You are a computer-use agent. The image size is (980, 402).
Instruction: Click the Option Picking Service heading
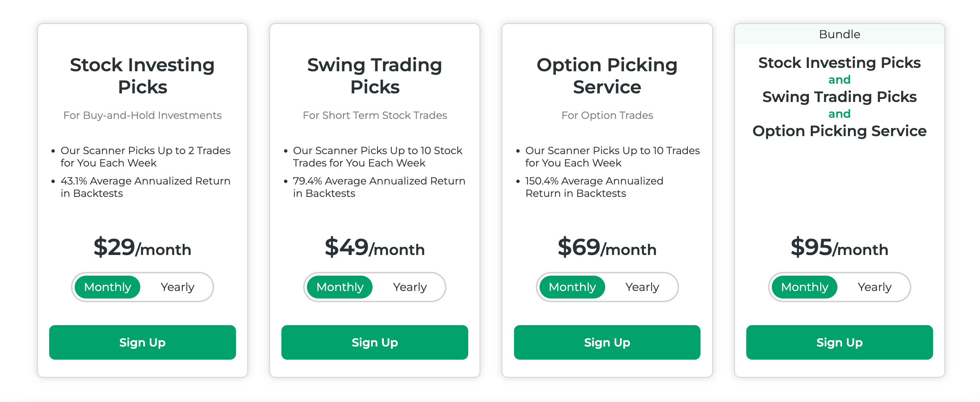tap(607, 76)
